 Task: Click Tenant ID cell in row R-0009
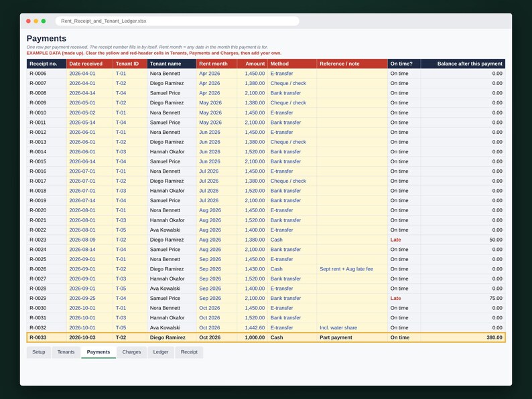coord(130,102)
